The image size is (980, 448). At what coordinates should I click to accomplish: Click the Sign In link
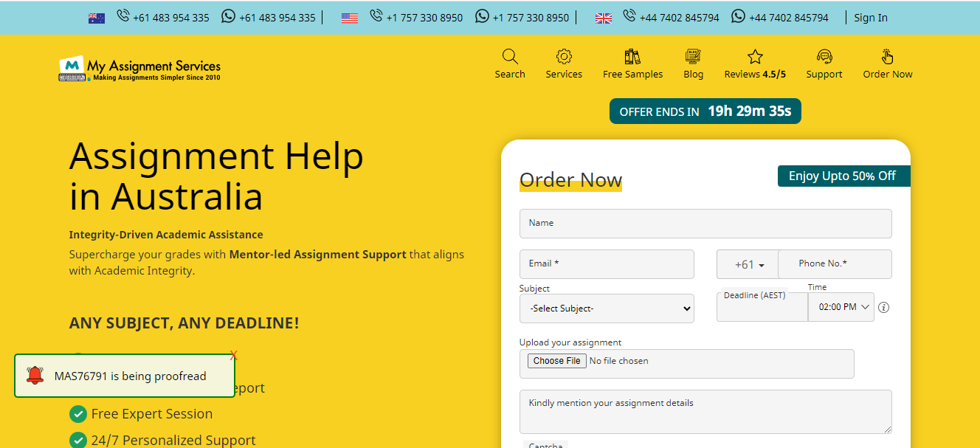click(x=871, y=18)
